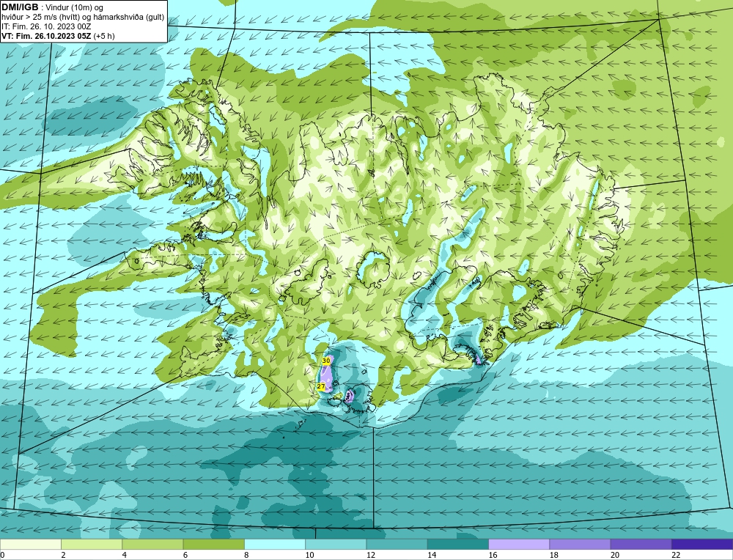Screen dimensions: 733x560
Task: Click the purple 18–20 m/s legend swatch
Action: (580, 544)
